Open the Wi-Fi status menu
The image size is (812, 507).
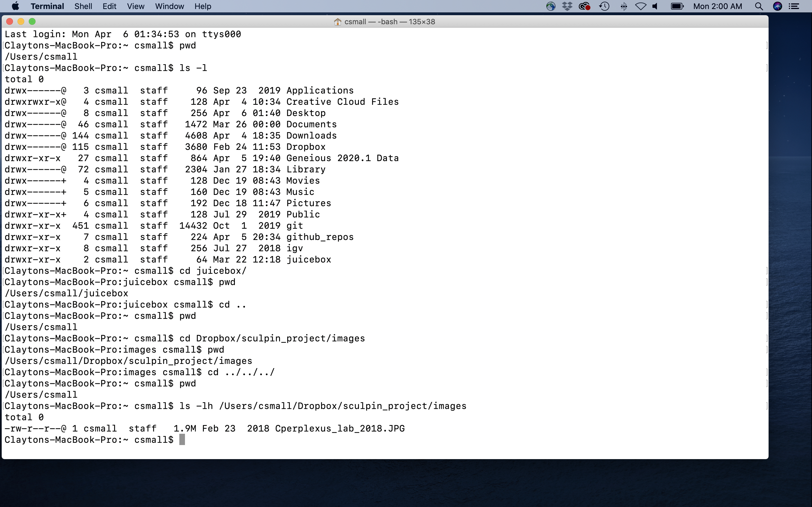click(641, 6)
